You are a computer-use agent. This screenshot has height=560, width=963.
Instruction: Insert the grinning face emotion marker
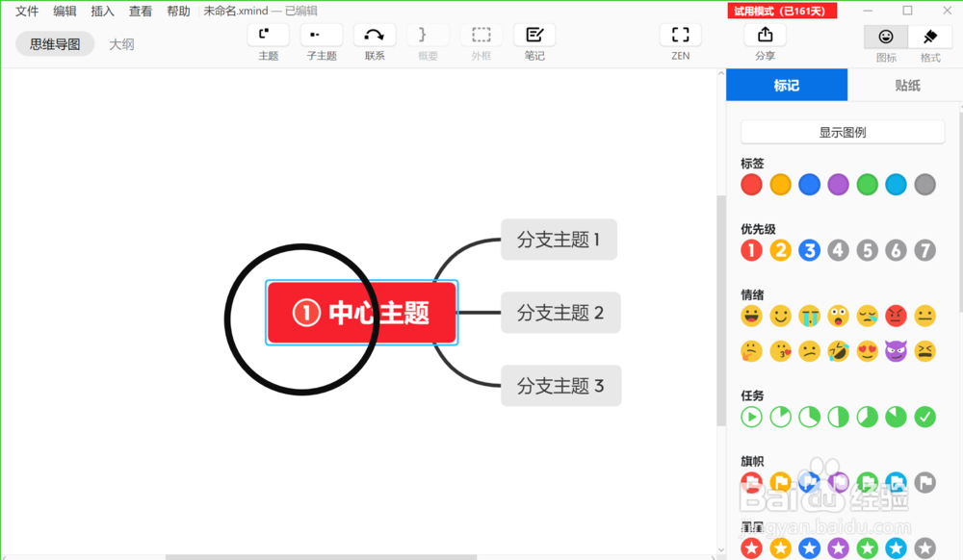point(751,316)
